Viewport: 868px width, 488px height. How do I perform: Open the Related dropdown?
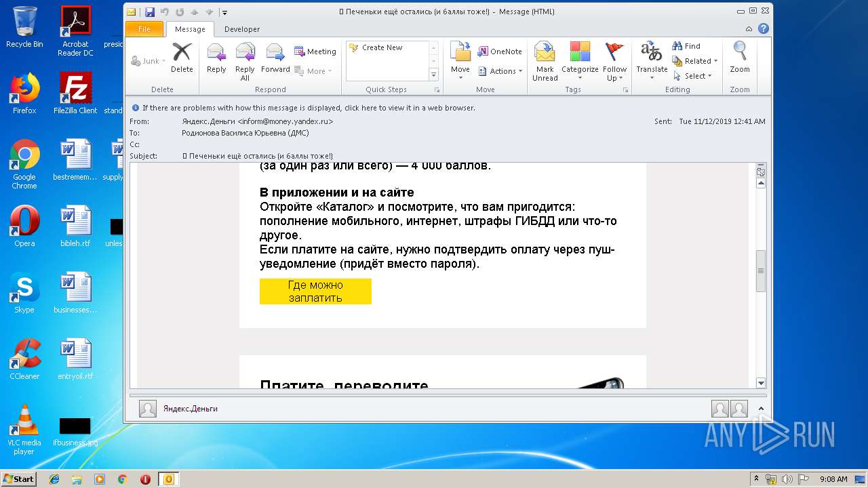694,61
